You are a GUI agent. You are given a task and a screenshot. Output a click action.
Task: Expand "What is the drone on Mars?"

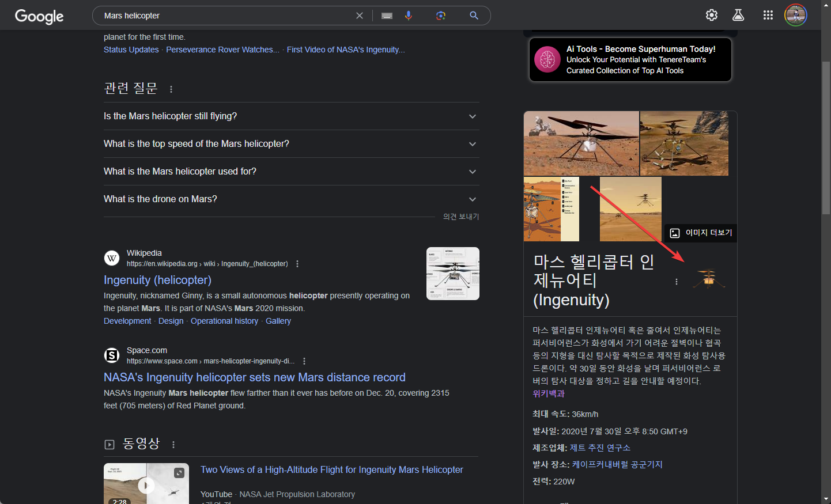coord(292,199)
